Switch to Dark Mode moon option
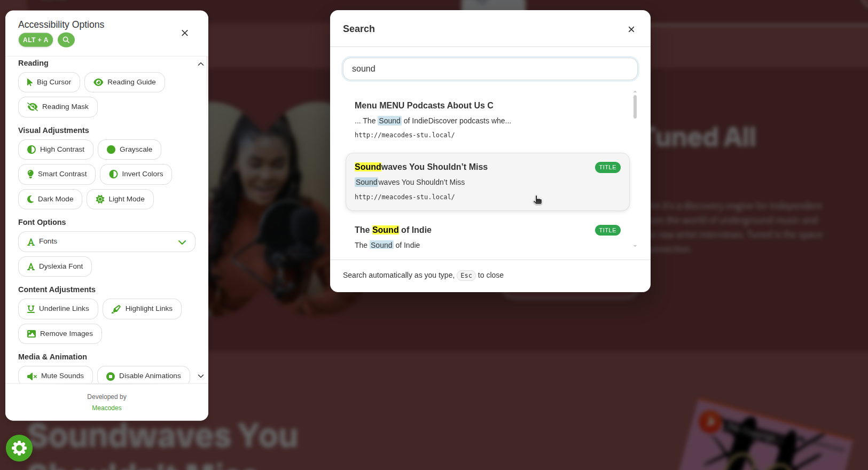Viewport: 868px width, 470px height. (50, 199)
